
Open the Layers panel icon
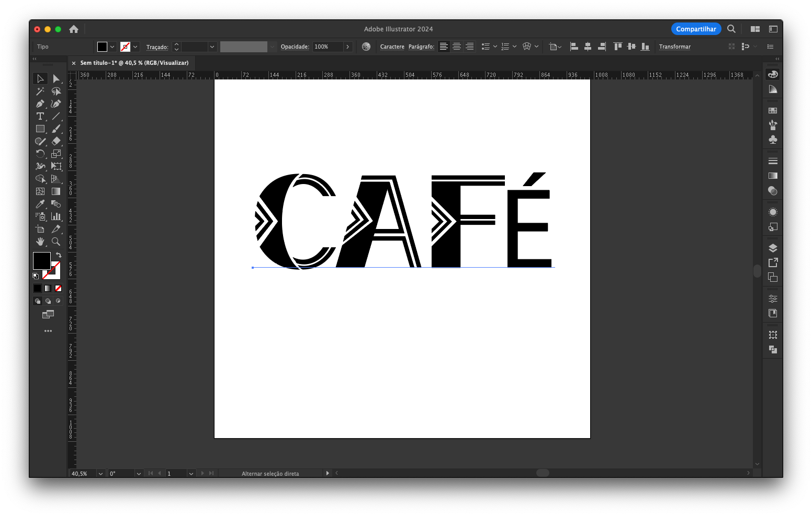(773, 248)
